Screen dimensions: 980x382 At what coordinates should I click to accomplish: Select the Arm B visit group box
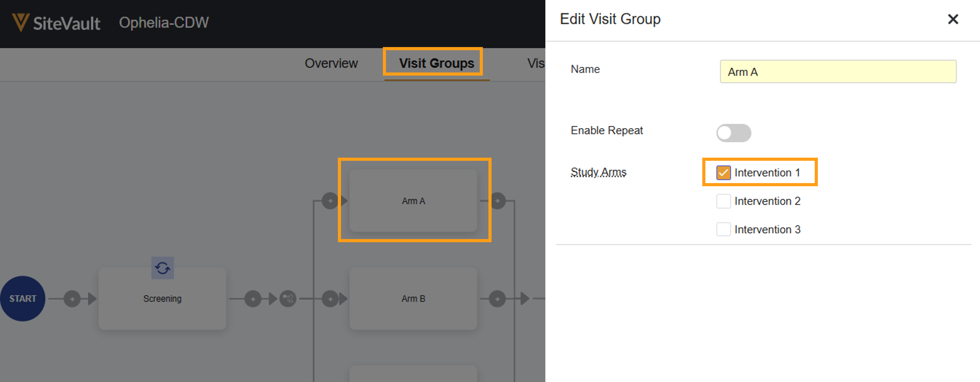tap(413, 299)
